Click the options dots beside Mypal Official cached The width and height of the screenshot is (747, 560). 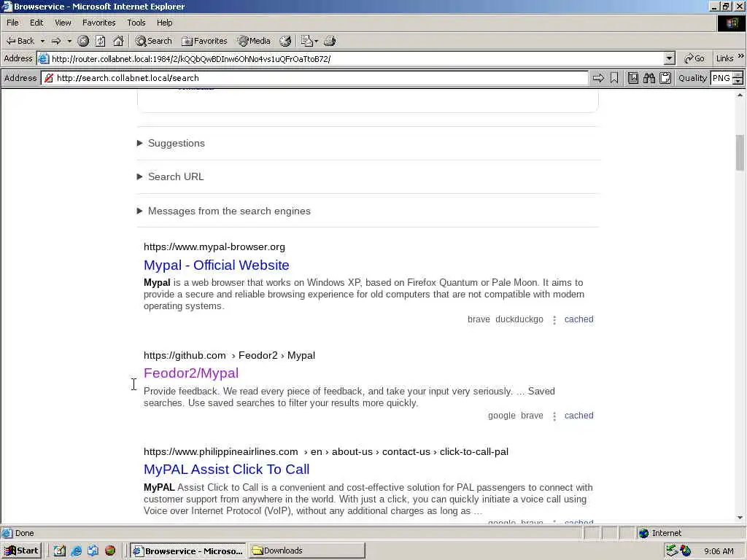click(x=554, y=320)
